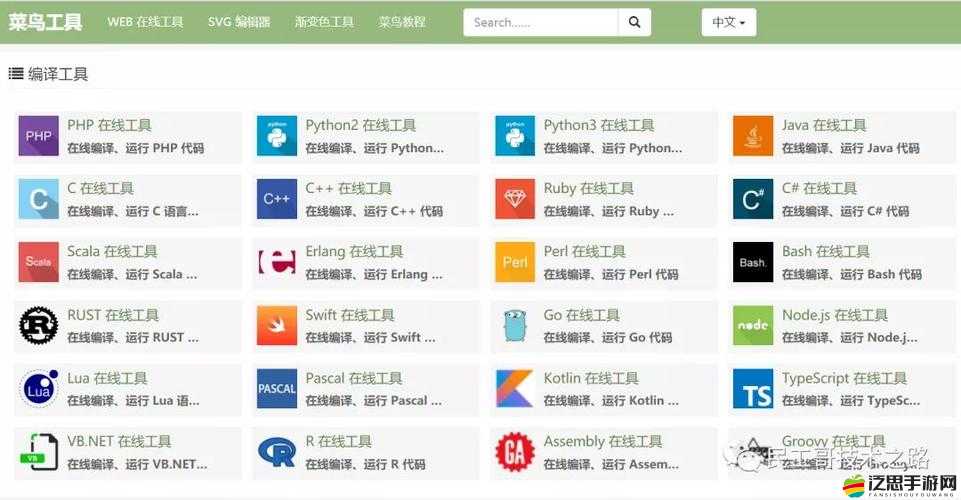Click the Swift orange bird icon
The width and height of the screenshot is (961, 500).
[x=277, y=325]
